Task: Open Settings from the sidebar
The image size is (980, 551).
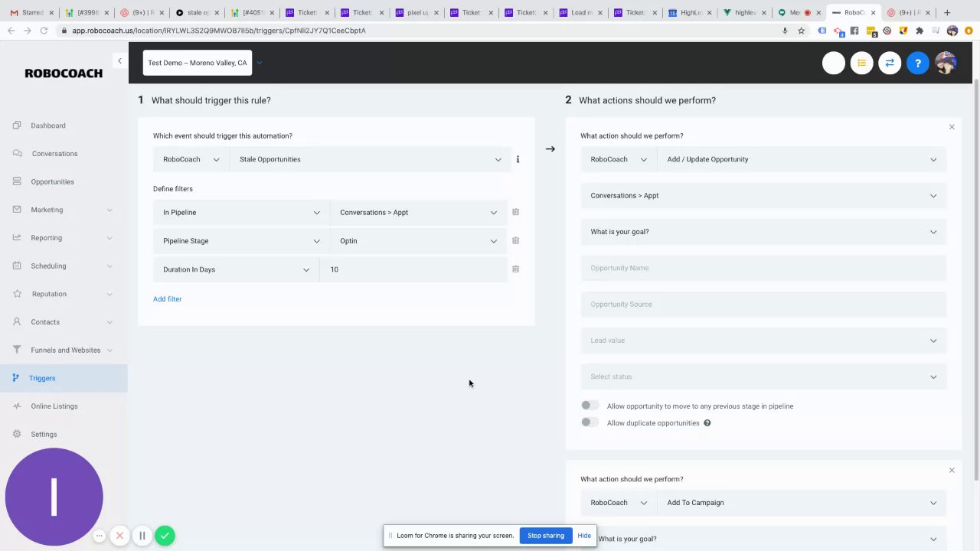Action: click(x=44, y=435)
